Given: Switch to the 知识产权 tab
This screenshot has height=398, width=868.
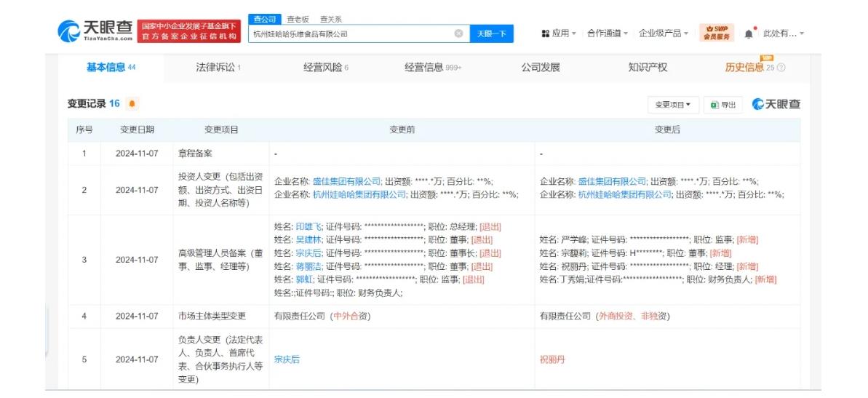Looking at the screenshot, I should click(x=648, y=68).
